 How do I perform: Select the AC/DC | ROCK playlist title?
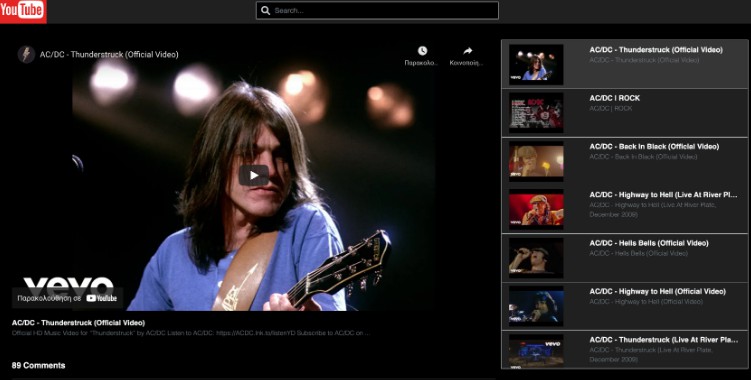tap(614, 98)
